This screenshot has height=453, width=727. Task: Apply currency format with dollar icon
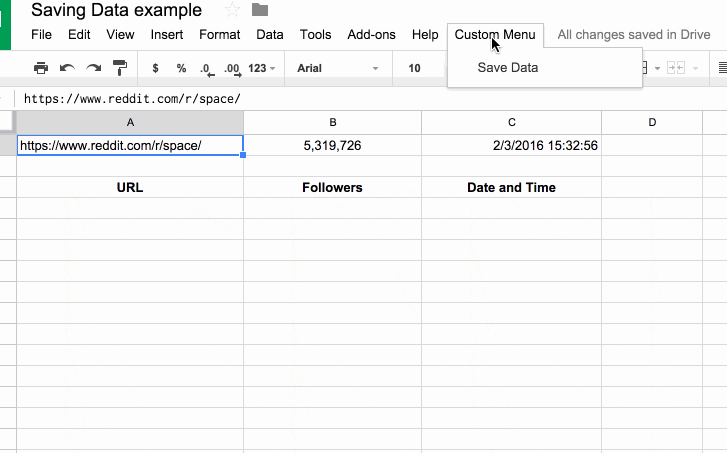tap(155, 68)
